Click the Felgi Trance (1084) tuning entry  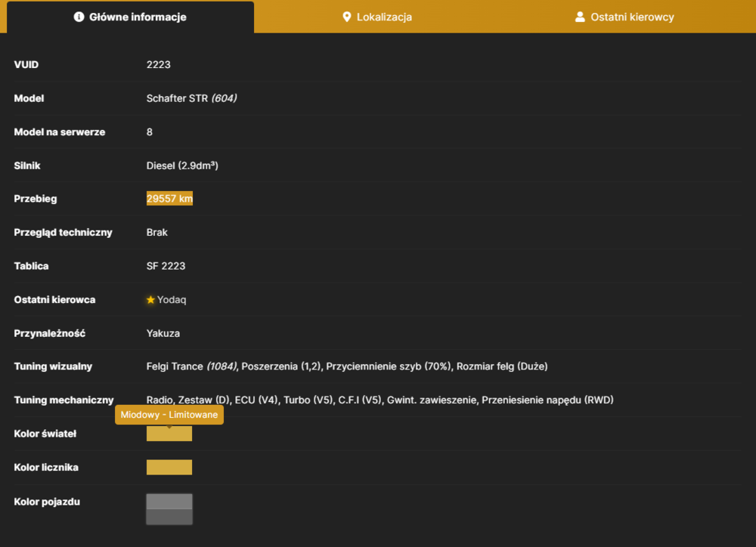click(192, 366)
